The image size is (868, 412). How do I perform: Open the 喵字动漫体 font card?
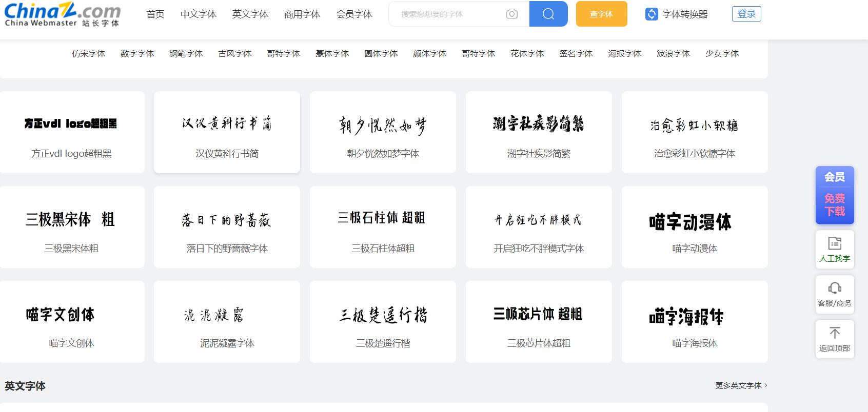(695, 227)
